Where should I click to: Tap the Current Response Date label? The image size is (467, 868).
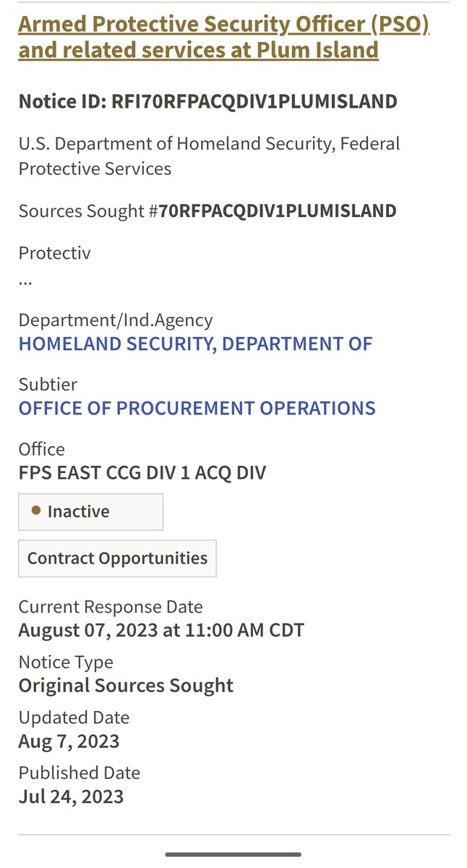pyautogui.click(x=111, y=606)
